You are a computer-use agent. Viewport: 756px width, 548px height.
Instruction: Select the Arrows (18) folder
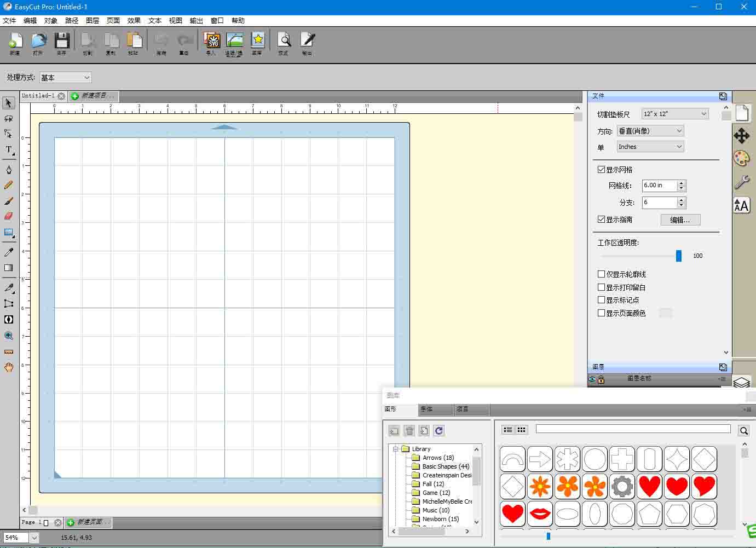(x=434, y=458)
